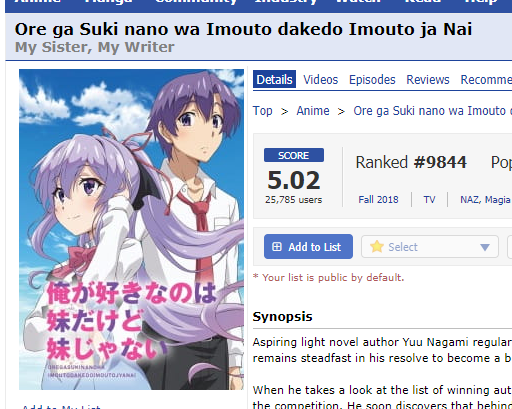Click the Add to List button
Viewport: 512px width, 409px height.
308,247
